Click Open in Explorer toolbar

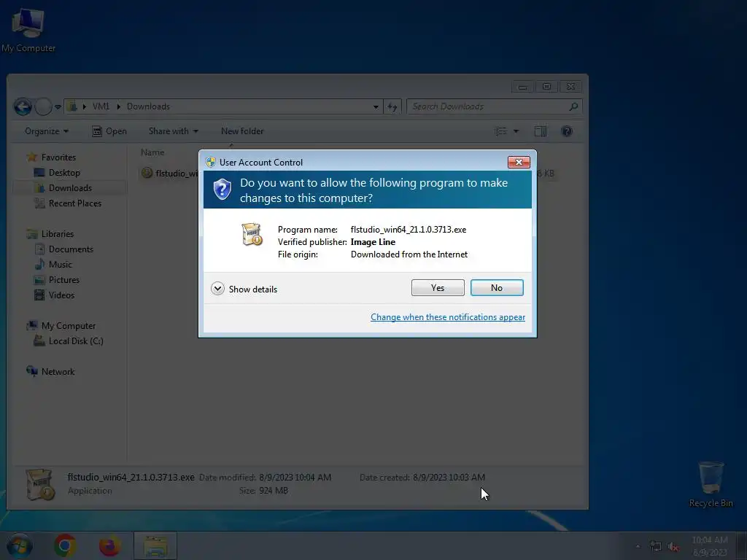[109, 131]
